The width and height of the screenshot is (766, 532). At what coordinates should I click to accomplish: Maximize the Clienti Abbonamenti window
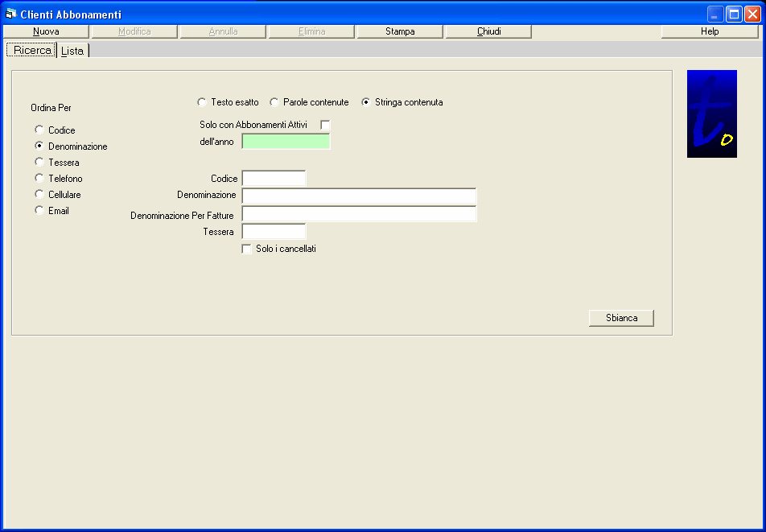point(734,14)
